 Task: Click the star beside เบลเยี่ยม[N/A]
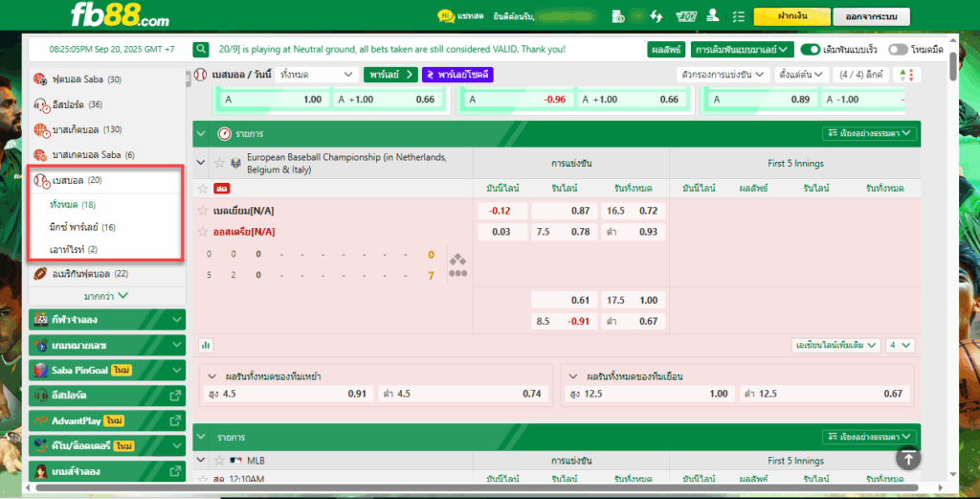point(203,211)
